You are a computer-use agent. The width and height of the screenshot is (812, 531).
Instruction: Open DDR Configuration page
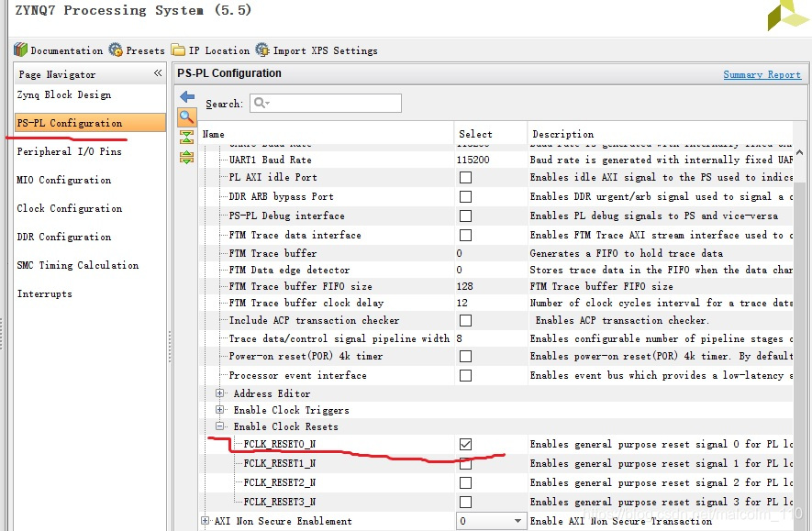[63, 237]
